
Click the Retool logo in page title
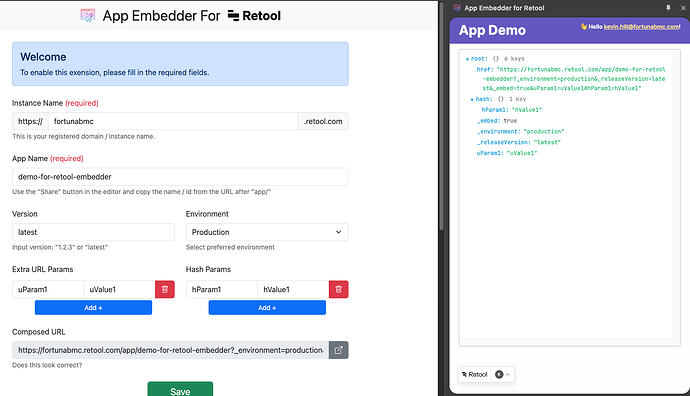(254, 16)
